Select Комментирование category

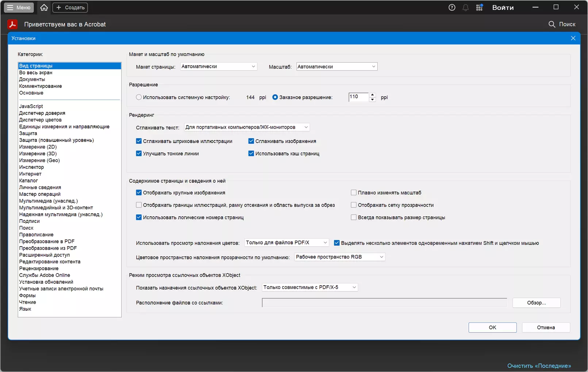pos(41,86)
